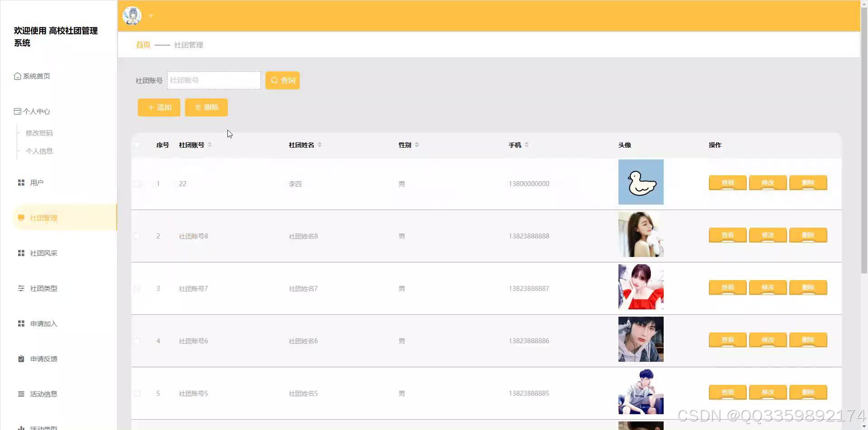
Task: Click 查看 for 社团账号7 row
Action: [x=728, y=287]
